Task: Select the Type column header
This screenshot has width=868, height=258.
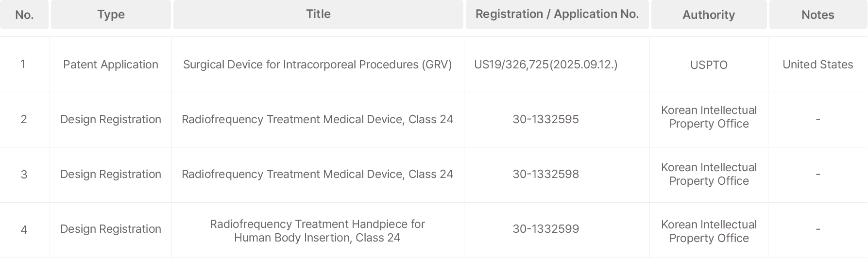Action: [111, 15]
